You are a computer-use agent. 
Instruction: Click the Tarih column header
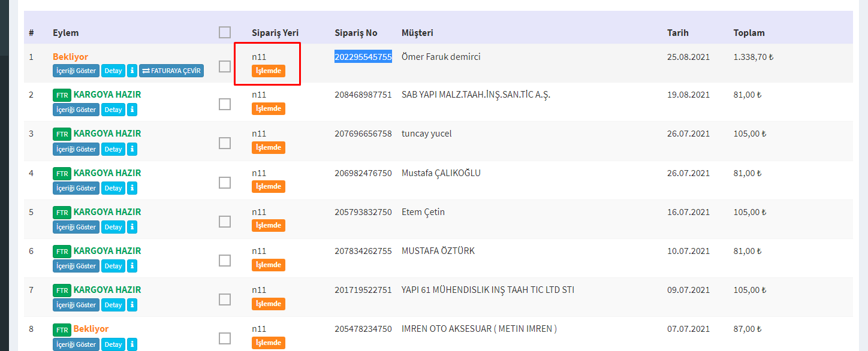click(677, 33)
